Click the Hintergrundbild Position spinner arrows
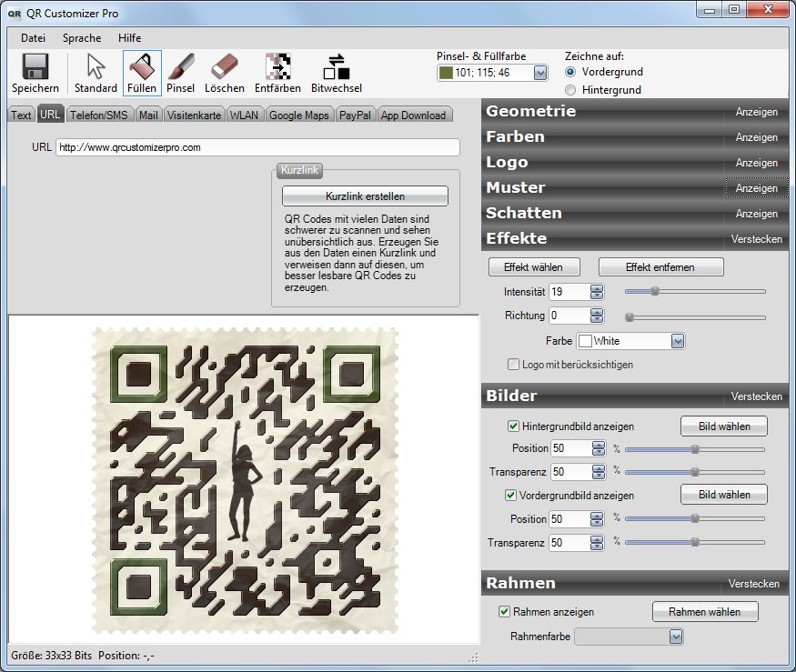The image size is (796, 672). coord(599,448)
